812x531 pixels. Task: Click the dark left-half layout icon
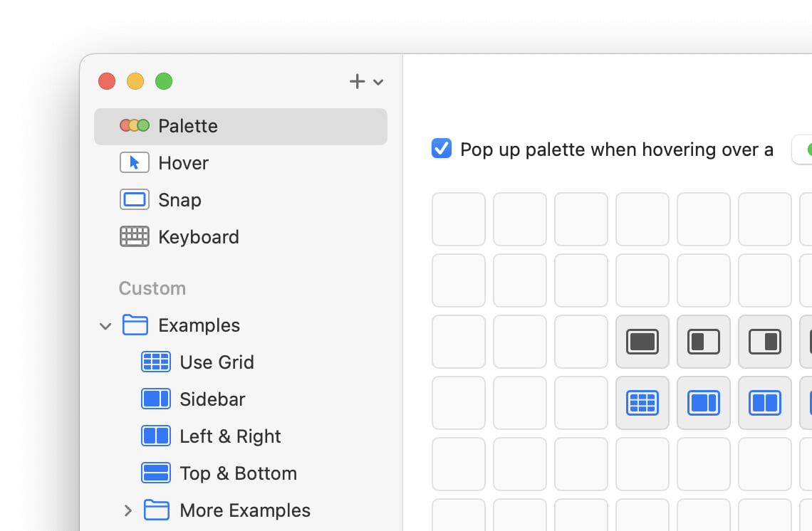703,342
